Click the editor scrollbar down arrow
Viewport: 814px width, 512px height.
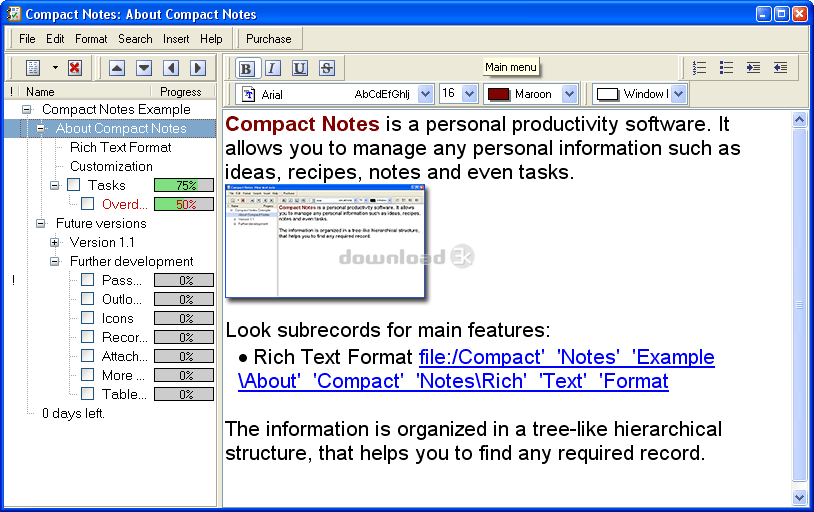799,497
